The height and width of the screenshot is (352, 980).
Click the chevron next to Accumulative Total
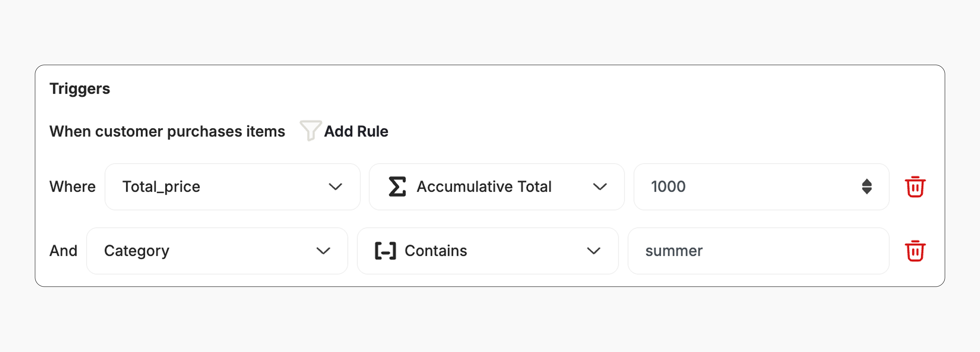click(599, 187)
